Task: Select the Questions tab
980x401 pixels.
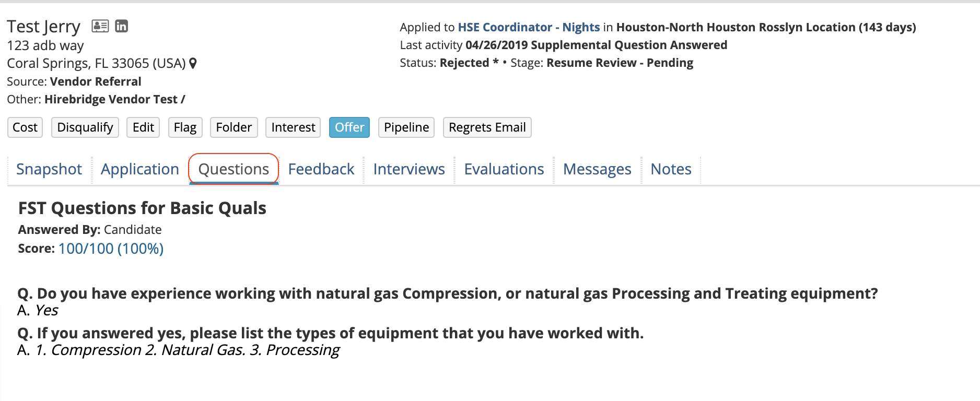Action: pyautogui.click(x=234, y=169)
